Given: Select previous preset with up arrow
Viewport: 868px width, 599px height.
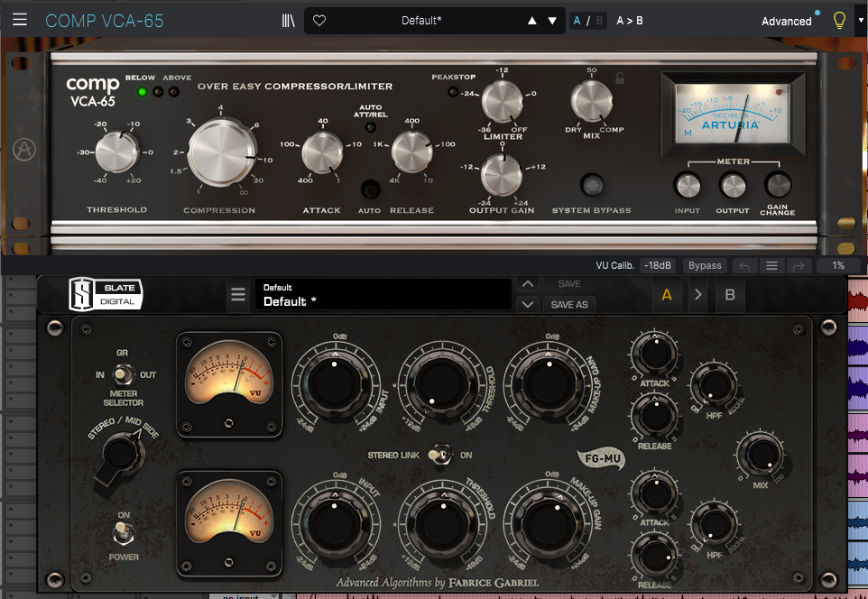Looking at the screenshot, I should coord(532,21).
